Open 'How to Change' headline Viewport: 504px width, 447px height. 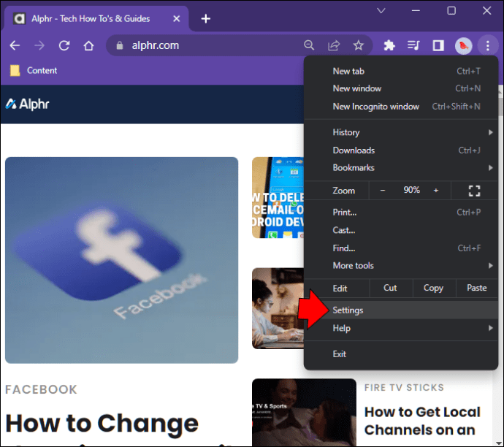102,424
